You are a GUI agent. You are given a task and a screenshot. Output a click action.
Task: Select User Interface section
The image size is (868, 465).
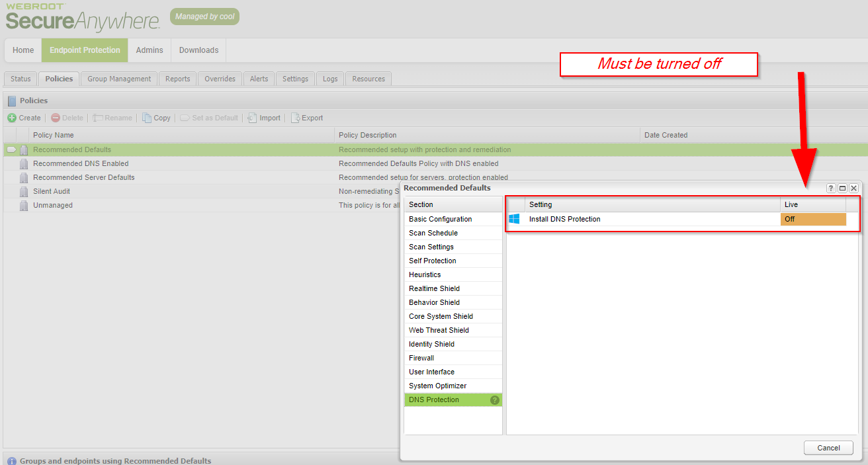tap(453, 372)
